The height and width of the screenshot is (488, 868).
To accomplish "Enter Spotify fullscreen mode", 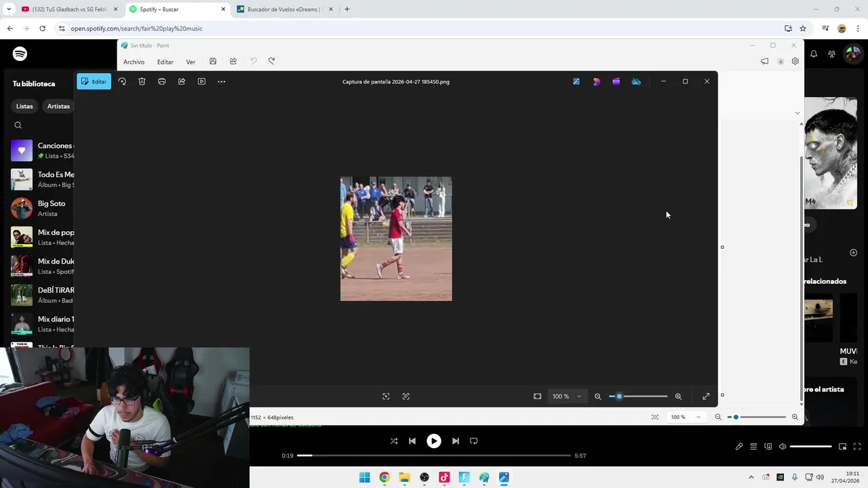I will (857, 447).
